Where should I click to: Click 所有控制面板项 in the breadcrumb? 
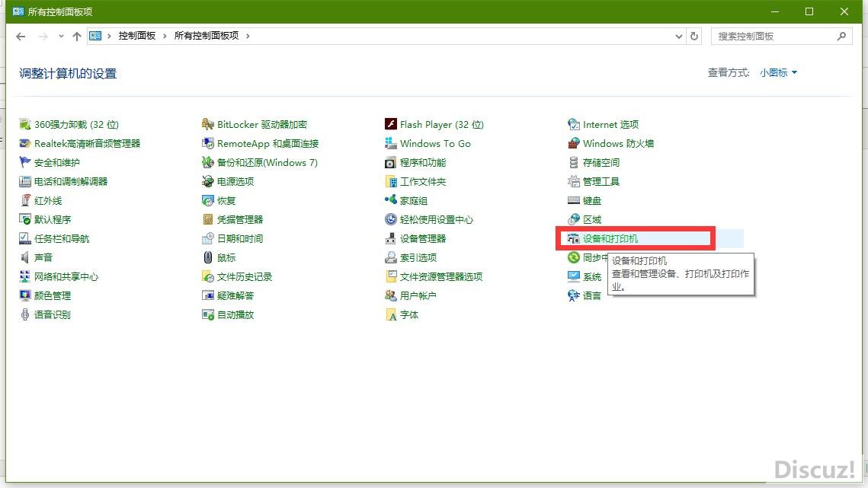pyautogui.click(x=207, y=36)
